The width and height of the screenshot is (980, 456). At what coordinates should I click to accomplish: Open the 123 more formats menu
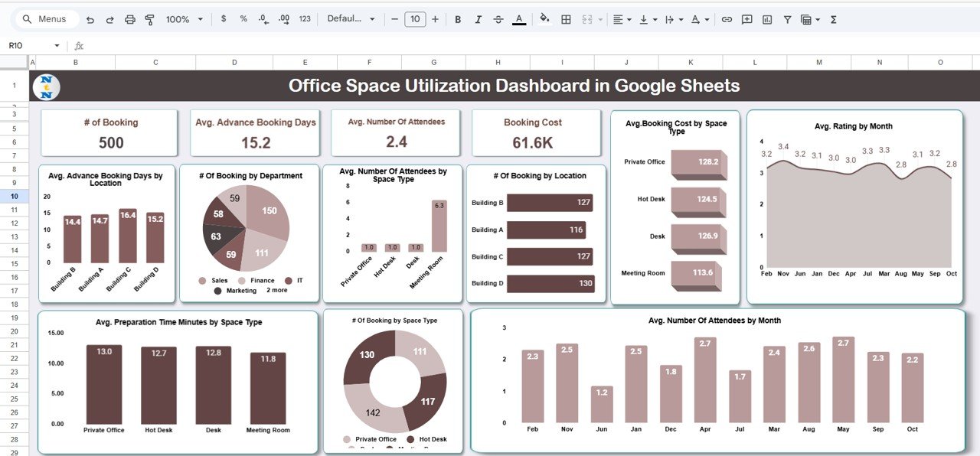coord(305,19)
